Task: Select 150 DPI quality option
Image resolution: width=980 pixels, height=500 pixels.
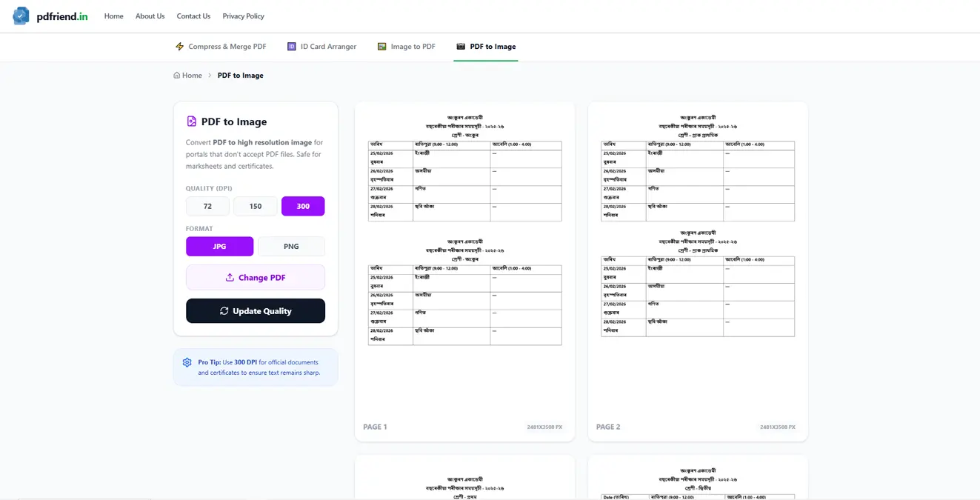Action: 255,206
